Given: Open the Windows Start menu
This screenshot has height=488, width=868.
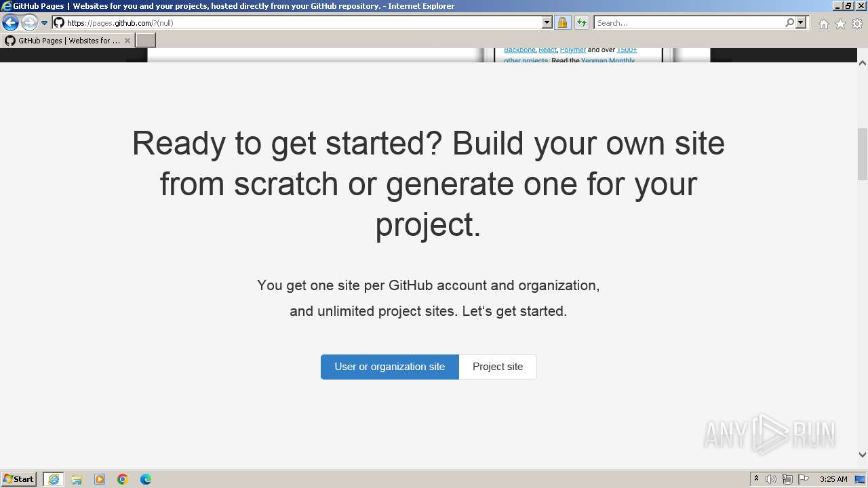Looking at the screenshot, I should (18, 479).
